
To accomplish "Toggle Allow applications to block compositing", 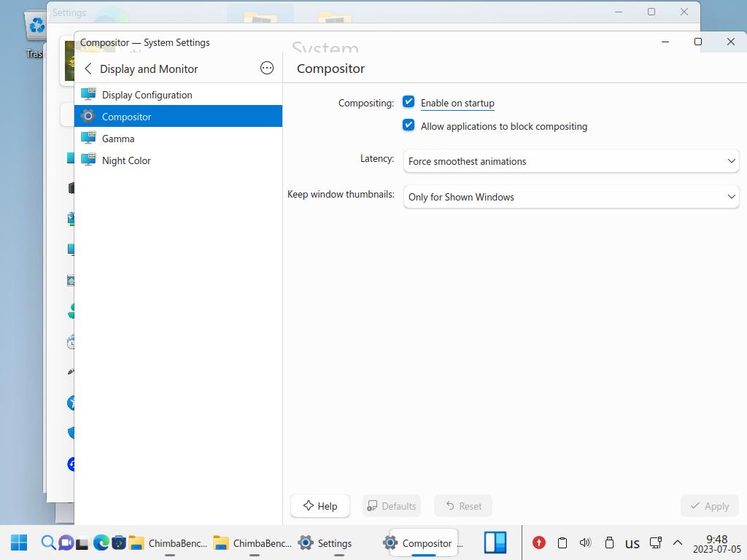I will (x=409, y=125).
